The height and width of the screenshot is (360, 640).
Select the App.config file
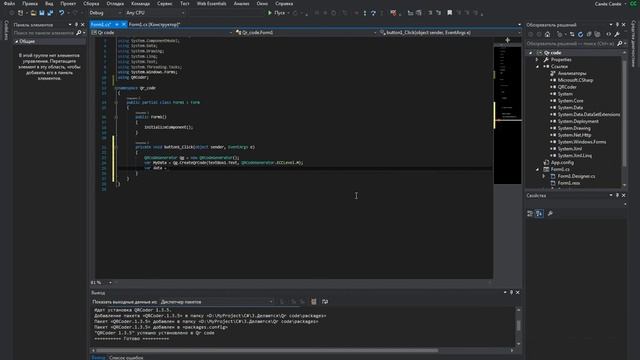coord(562,162)
